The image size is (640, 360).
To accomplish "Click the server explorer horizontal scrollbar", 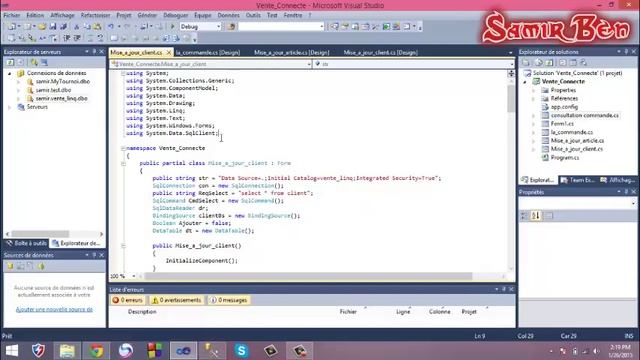I will coord(40,234).
